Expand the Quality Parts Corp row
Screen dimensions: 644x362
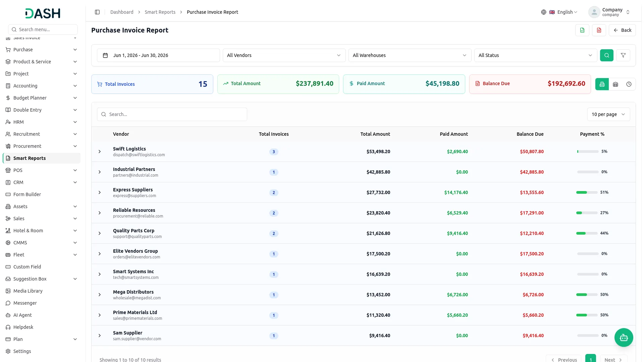[100, 233]
